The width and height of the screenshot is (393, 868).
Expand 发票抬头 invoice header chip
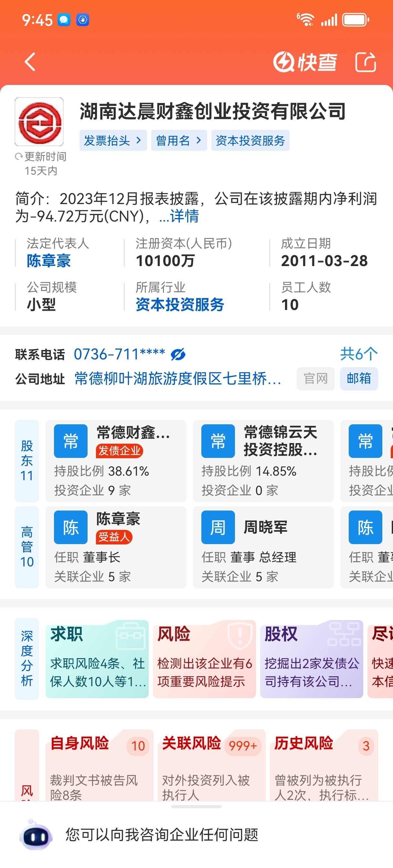[113, 140]
